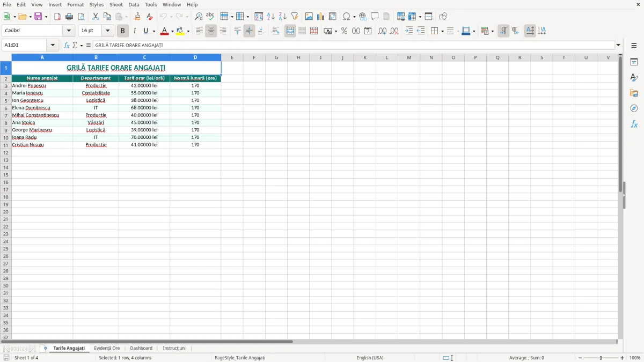
Task: Open the sidebar Gallery icon
Action: 634,93
